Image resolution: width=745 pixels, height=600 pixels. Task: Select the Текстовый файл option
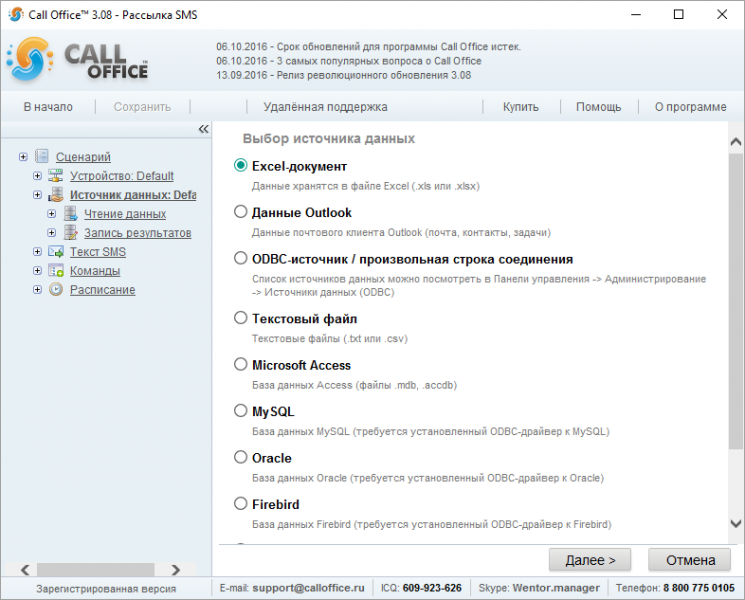240,317
